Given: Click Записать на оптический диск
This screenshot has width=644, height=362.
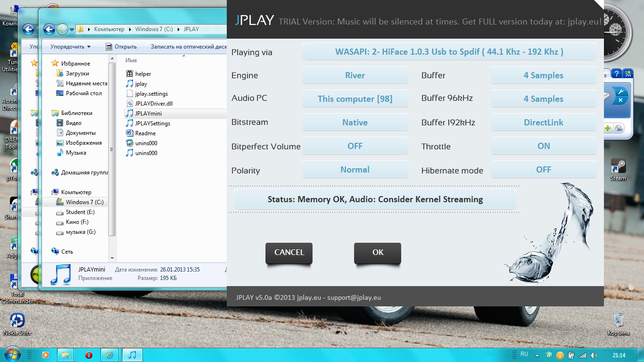Looking at the screenshot, I should [x=189, y=47].
